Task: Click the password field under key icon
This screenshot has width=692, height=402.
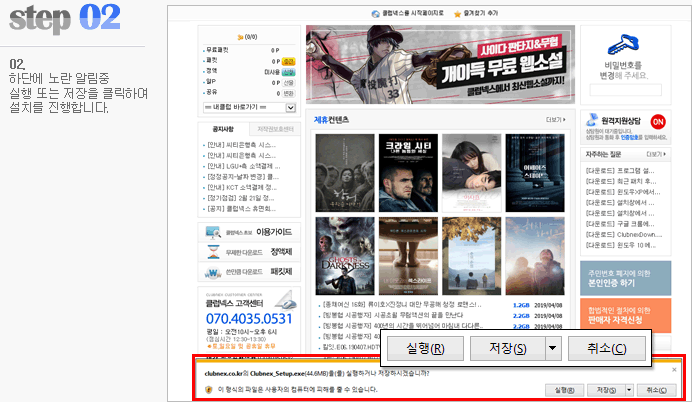Action: pyautogui.click(x=625, y=90)
